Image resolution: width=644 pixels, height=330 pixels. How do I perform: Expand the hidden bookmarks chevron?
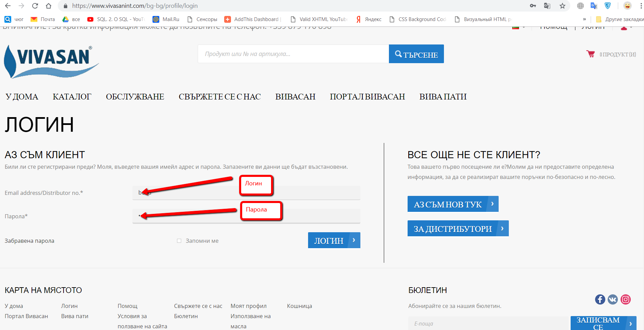click(x=584, y=19)
